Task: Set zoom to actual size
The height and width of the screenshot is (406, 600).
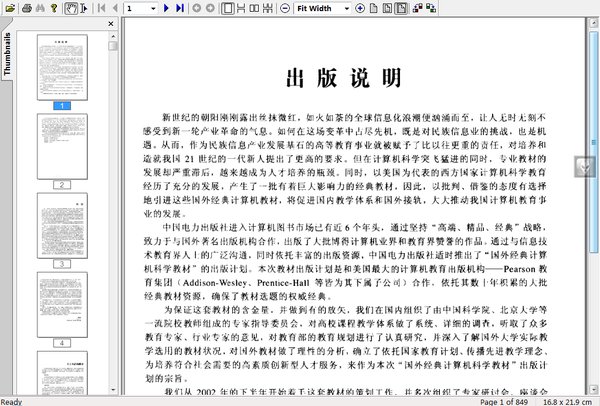Action: click(x=373, y=8)
